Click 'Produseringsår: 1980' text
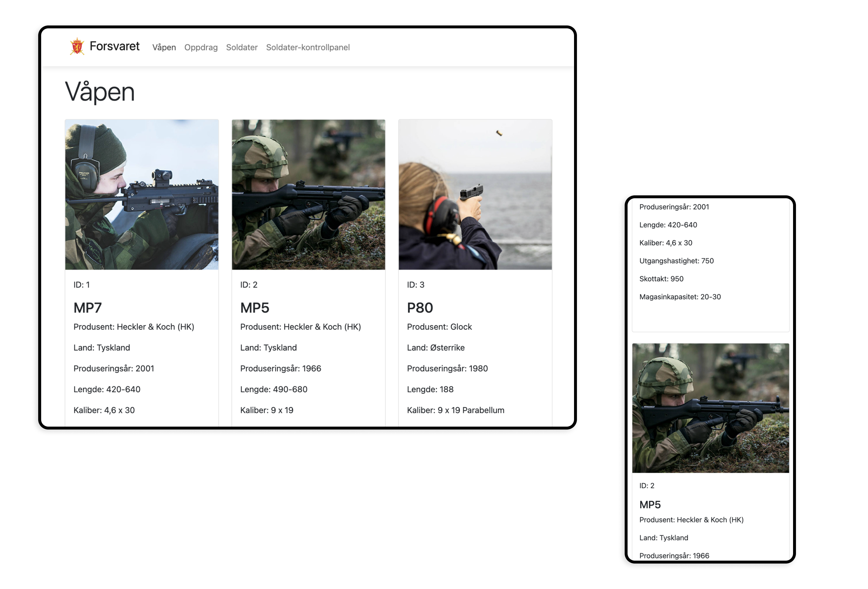 [x=447, y=368]
